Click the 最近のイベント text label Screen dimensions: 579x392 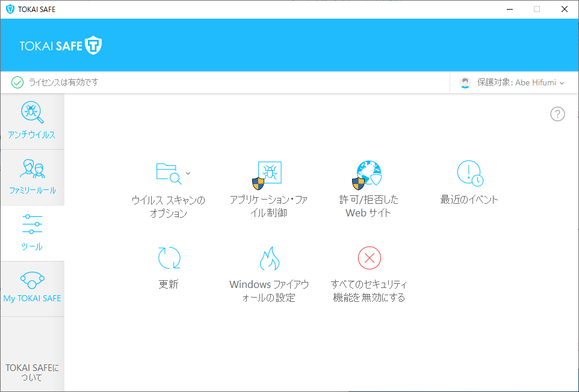(x=469, y=200)
